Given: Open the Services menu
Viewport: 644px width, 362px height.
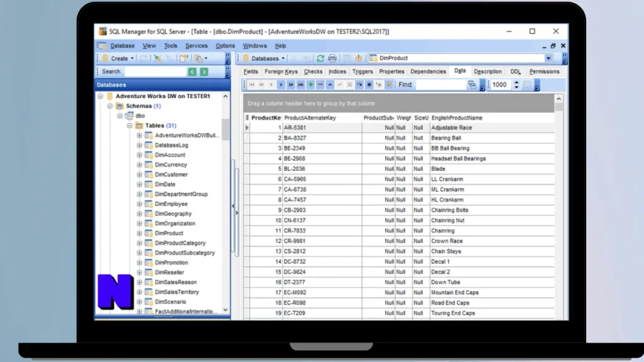Looking at the screenshot, I should (196, 46).
